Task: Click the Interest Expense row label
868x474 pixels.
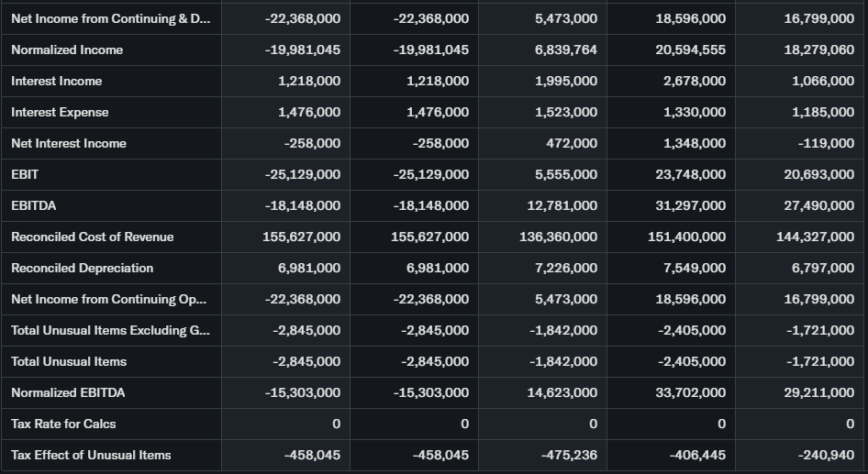Action: 60,112
